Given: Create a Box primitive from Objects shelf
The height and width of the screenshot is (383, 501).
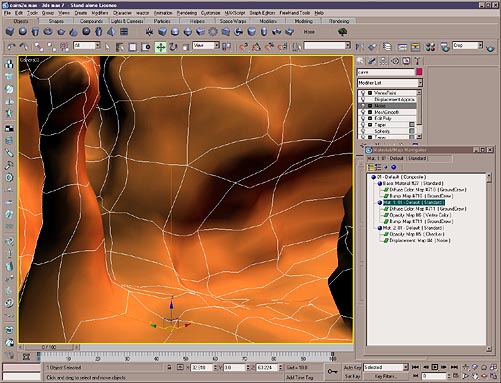Looking at the screenshot, I should 10,32.
